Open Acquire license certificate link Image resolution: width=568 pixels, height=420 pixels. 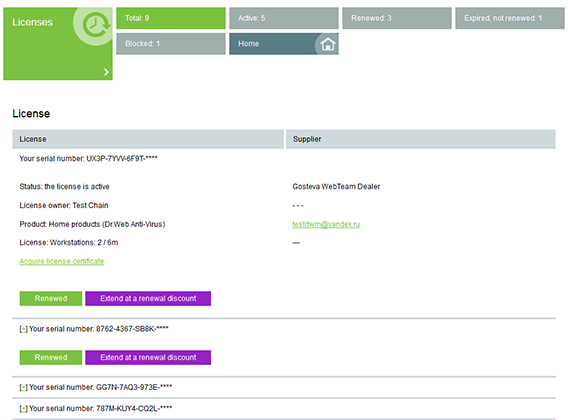(x=62, y=261)
